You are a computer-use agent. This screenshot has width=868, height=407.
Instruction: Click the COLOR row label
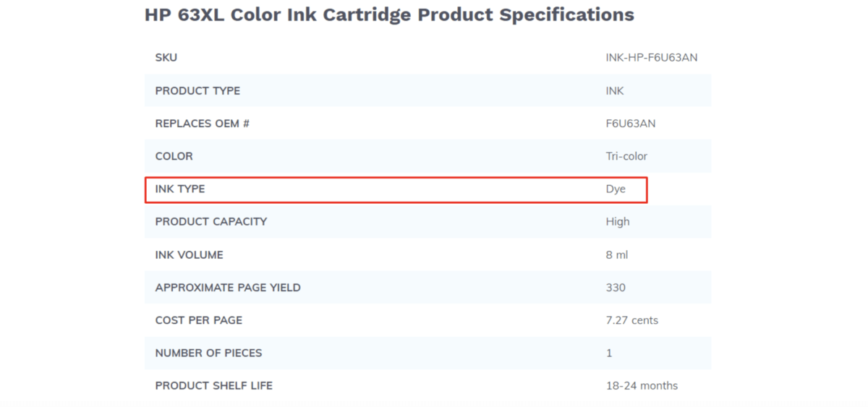(174, 156)
